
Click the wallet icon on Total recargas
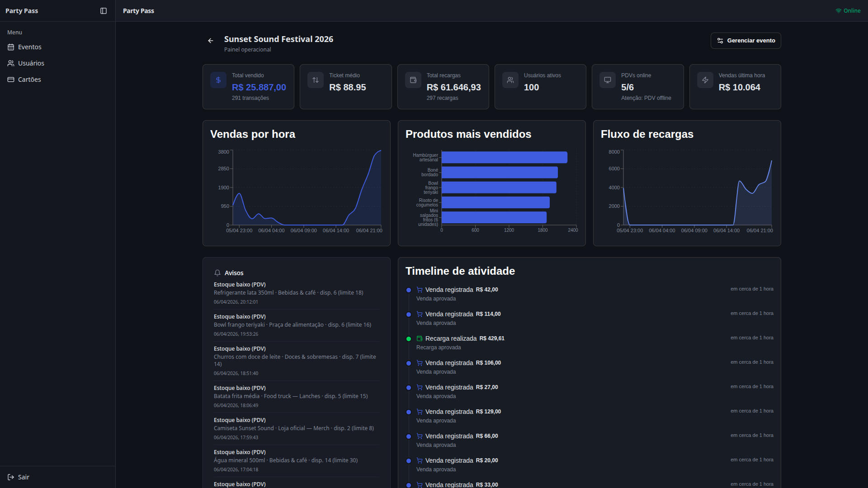coord(413,80)
